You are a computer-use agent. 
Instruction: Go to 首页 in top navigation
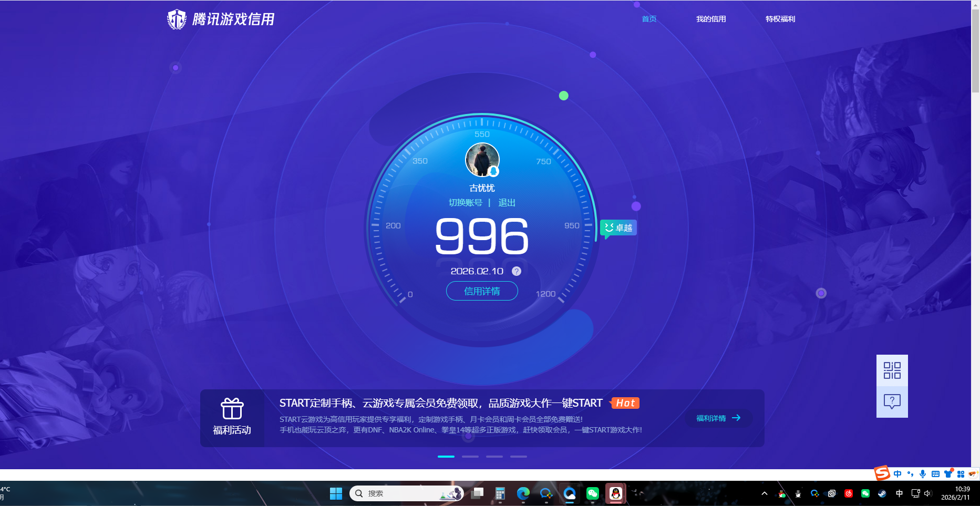click(x=649, y=19)
